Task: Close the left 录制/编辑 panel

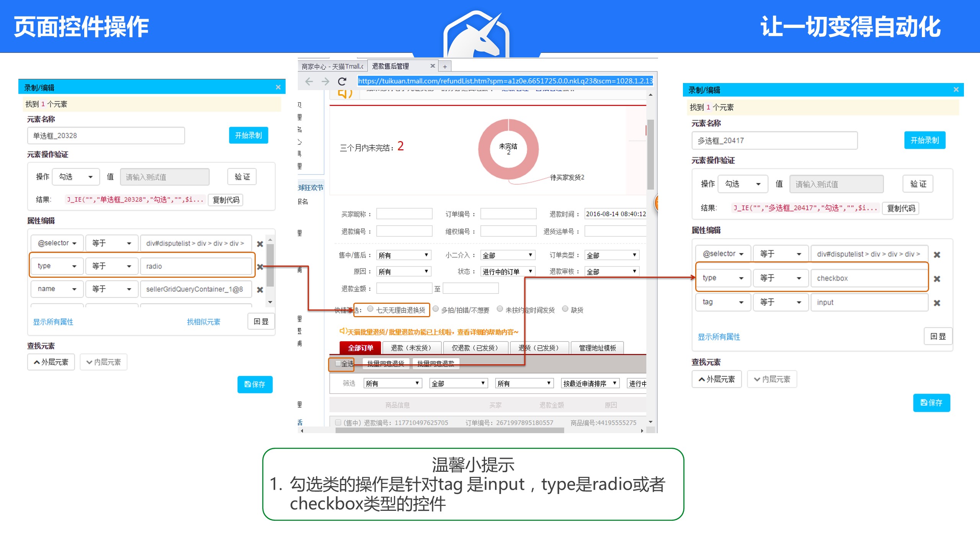Action: [x=278, y=87]
